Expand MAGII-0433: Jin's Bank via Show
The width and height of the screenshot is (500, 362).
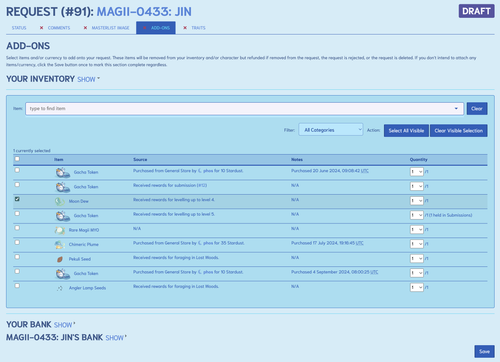(x=116, y=338)
